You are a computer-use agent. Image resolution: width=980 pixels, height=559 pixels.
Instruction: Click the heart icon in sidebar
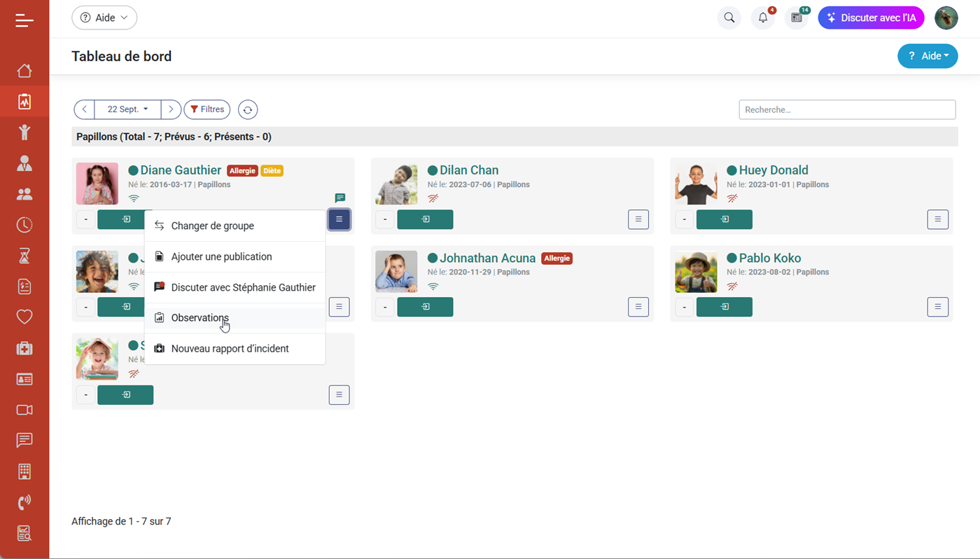point(24,317)
